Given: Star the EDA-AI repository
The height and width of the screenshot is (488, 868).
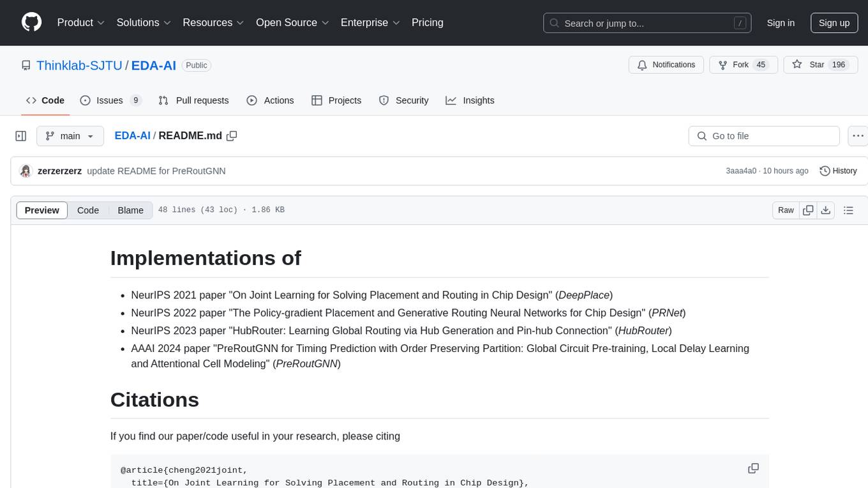Looking at the screenshot, I should tap(820, 65).
